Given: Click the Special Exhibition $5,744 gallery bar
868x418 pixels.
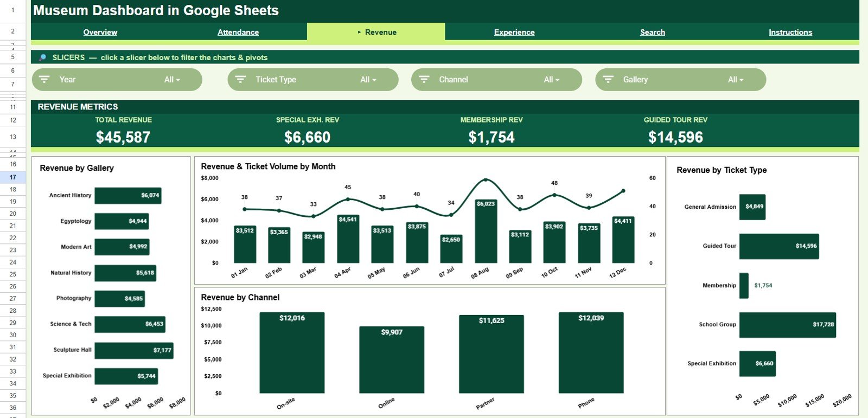Looking at the screenshot, I should click(x=126, y=376).
